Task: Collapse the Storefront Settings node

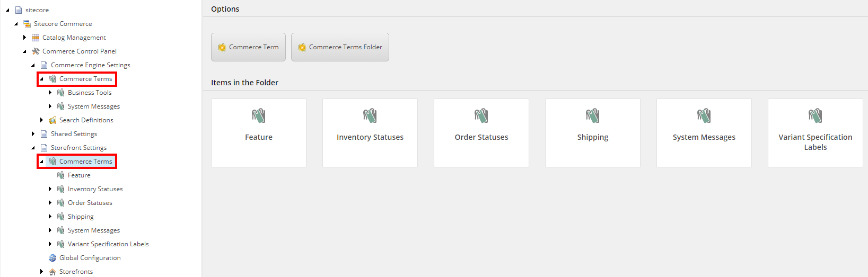Action: [33, 148]
